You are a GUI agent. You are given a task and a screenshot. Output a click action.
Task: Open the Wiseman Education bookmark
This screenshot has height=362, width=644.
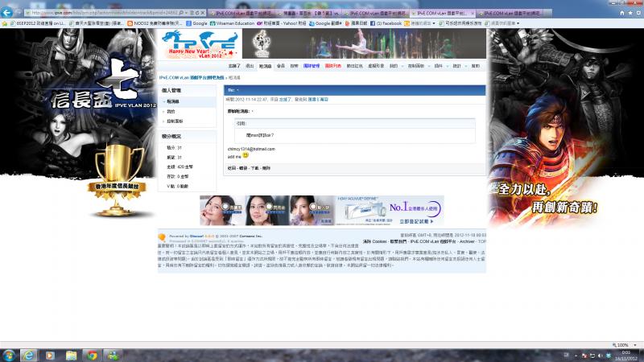(232, 23)
